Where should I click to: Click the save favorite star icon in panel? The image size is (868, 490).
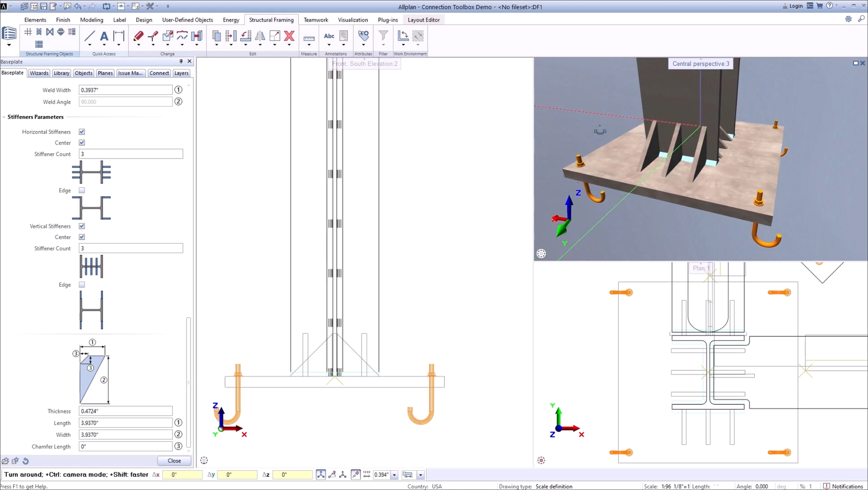click(15, 461)
